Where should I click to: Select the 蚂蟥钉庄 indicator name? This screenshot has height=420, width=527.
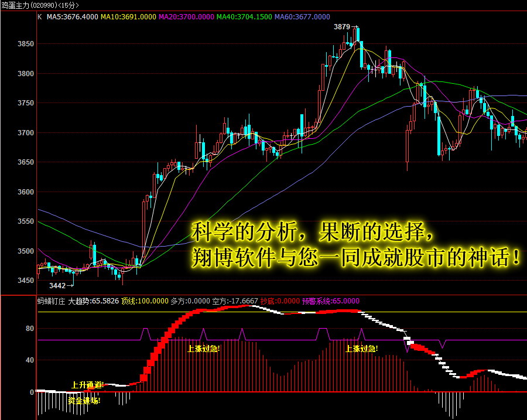point(52,301)
